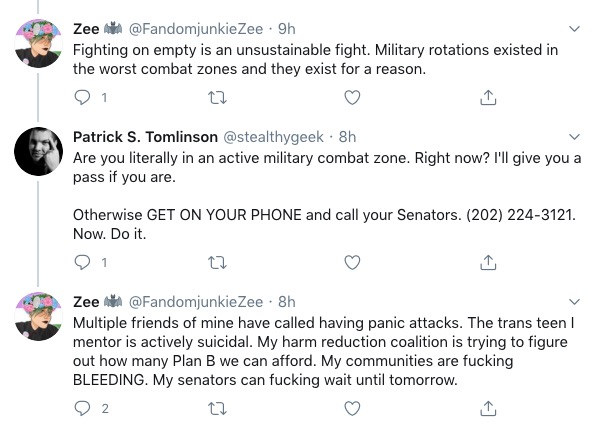This screenshot has height=426, width=596.
Task: Reply to Patrick S. Tomlinson's tweet
Action: [x=82, y=262]
